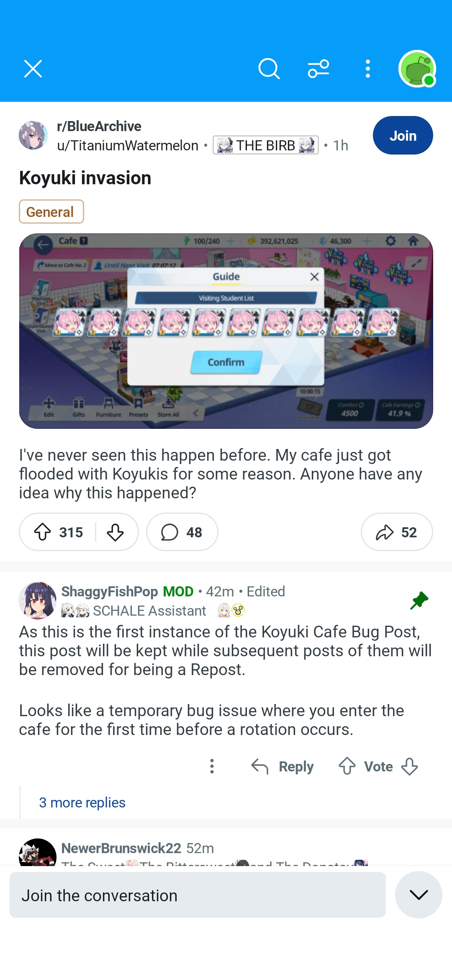Share the post via the share button
The width and height of the screenshot is (452, 980).
(x=397, y=532)
